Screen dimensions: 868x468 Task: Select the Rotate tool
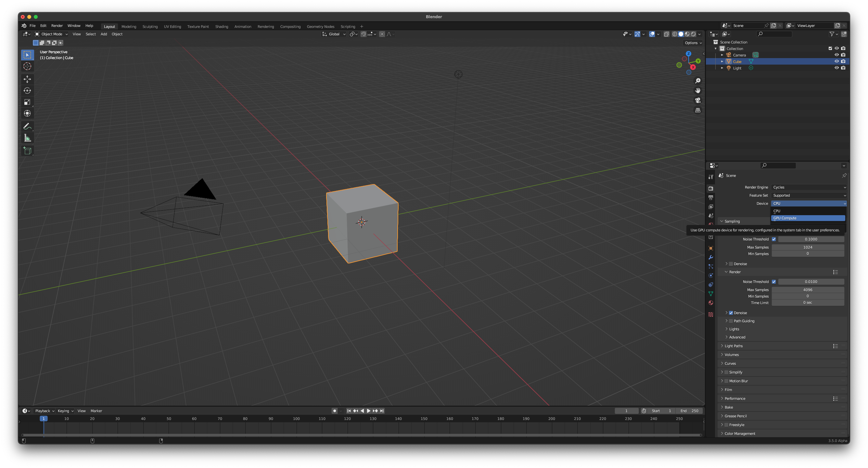click(27, 91)
